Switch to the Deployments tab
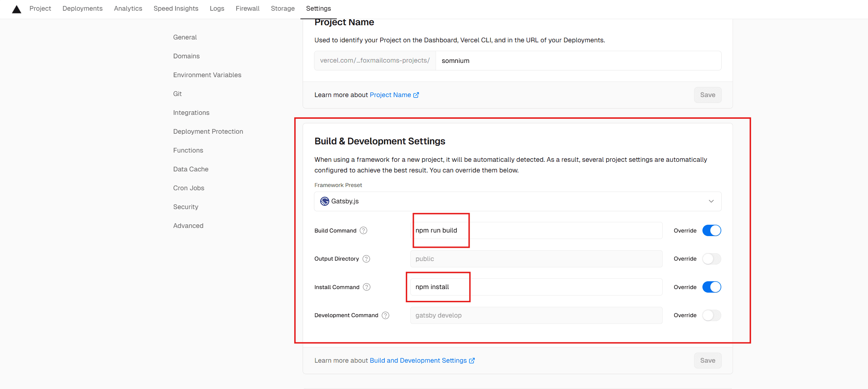 [82, 8]
